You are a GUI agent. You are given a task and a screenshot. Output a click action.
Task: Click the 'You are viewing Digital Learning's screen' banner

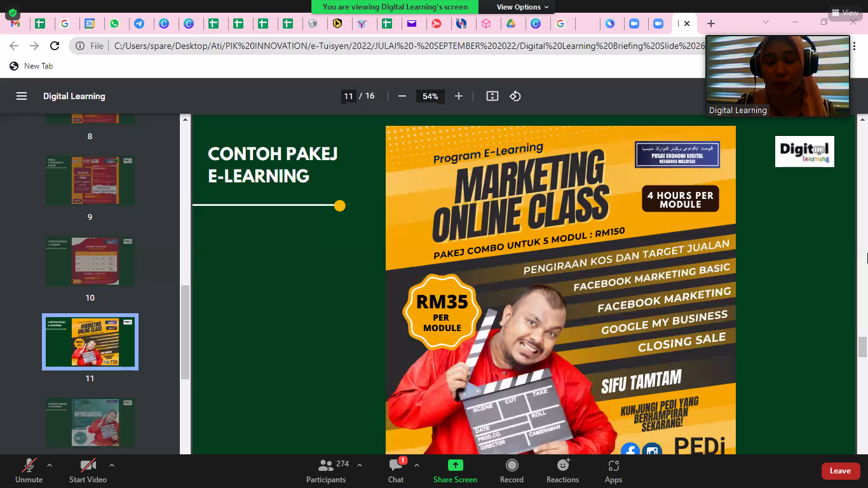click(395, 7)
